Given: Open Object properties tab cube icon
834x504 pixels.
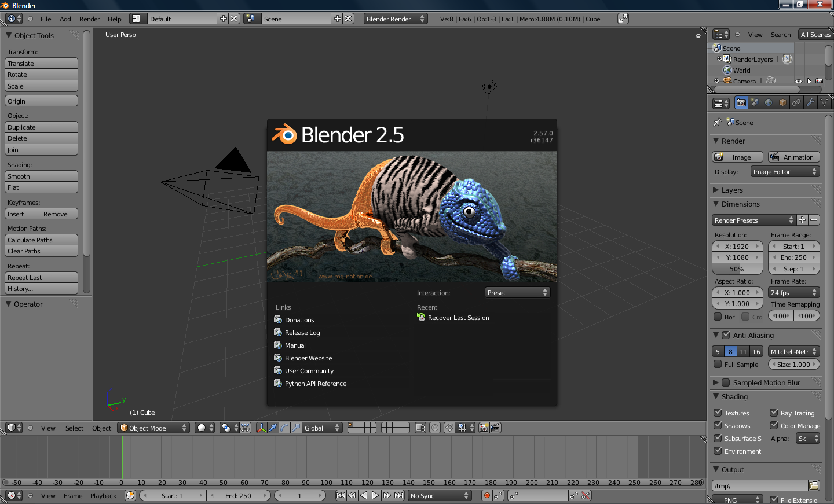Looking at the screenshot, I should point(783,103).
